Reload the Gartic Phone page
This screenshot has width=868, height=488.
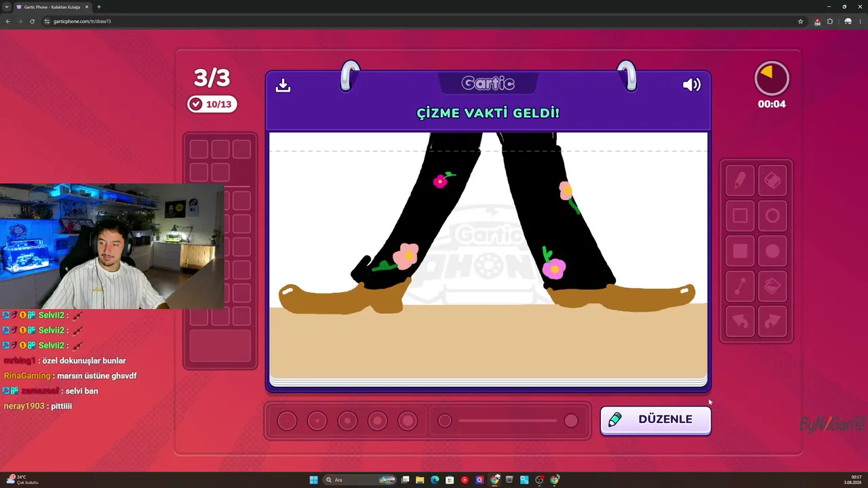coord(32,21)
